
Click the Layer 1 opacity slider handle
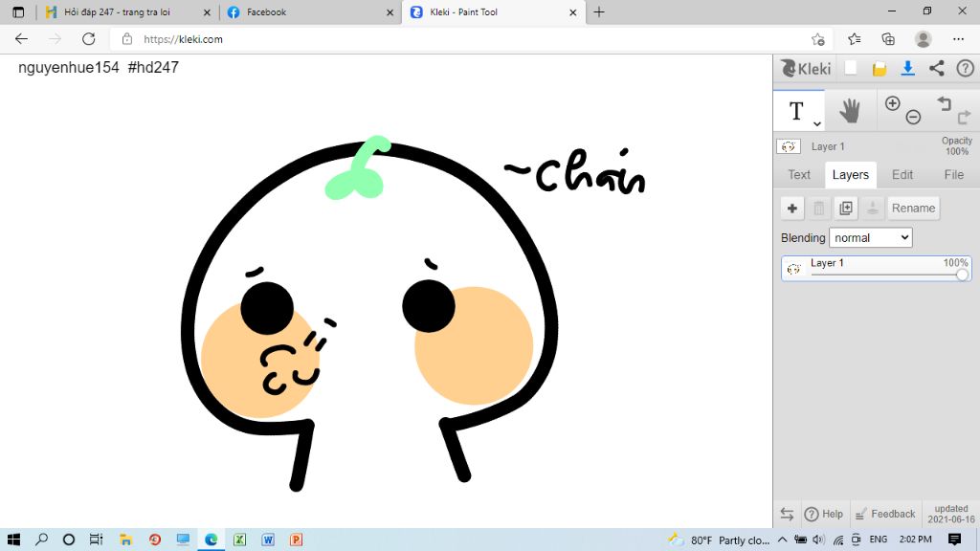coord(962,275)
